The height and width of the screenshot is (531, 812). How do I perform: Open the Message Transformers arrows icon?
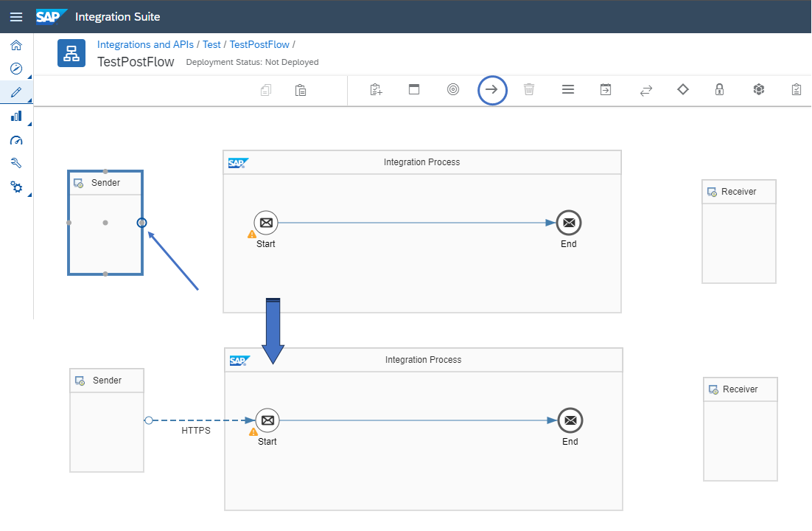point(645,90)
